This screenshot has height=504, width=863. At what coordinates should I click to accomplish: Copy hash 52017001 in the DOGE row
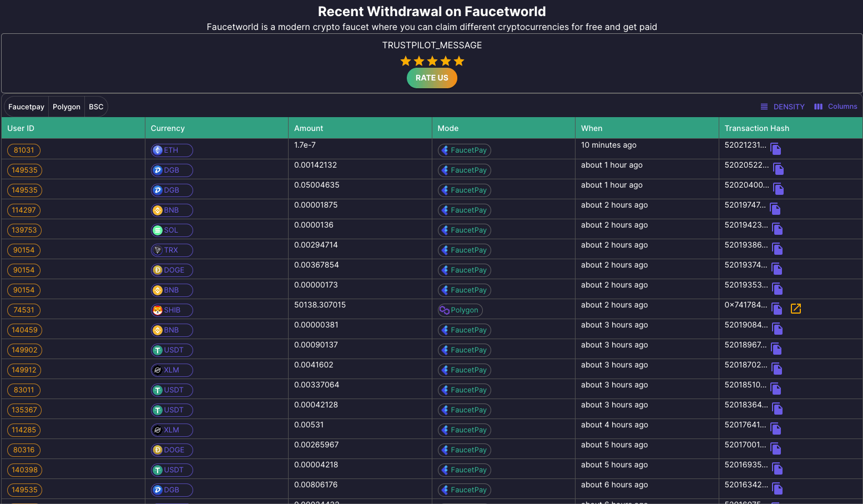click(776, 448)
